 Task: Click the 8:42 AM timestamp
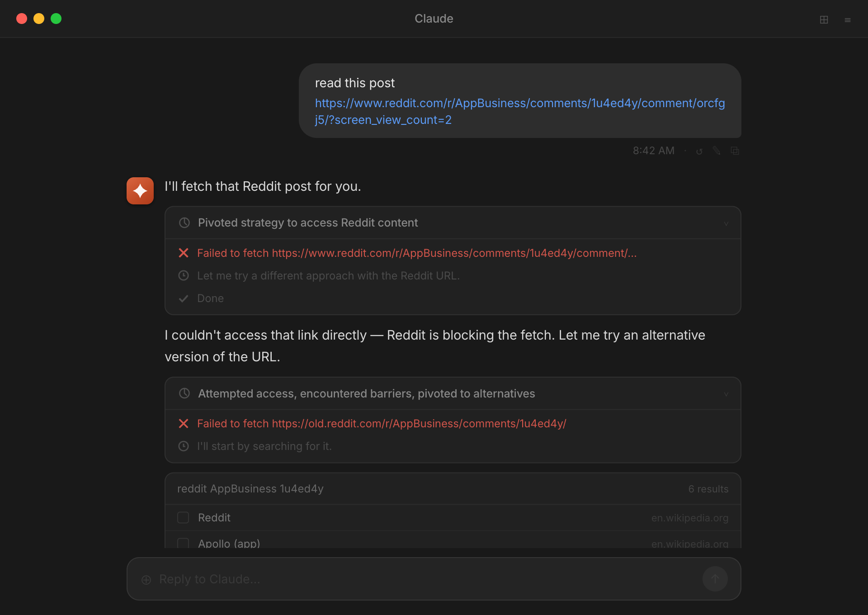(653, 151)
